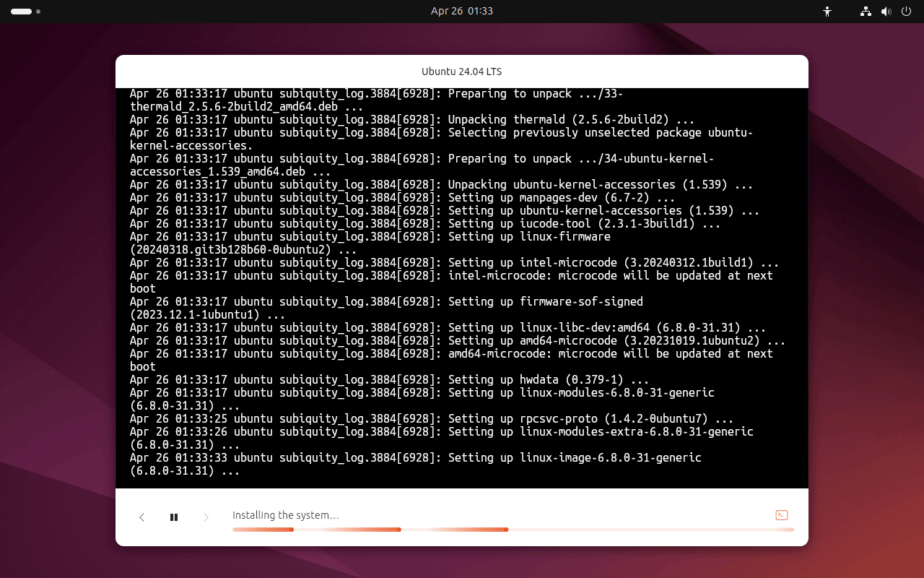924x578 pixels.
Task: Click the third segment of the progress bar
Action: point(455,530)
